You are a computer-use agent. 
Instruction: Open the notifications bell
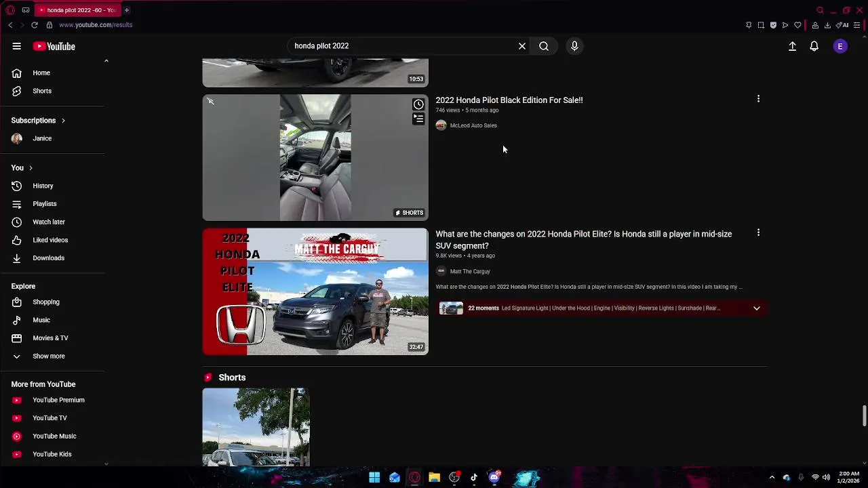[x=814, y=46]
